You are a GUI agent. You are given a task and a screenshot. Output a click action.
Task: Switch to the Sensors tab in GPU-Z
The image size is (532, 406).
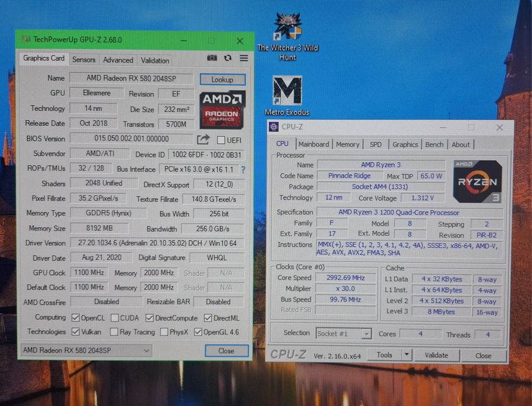point(84,60)
